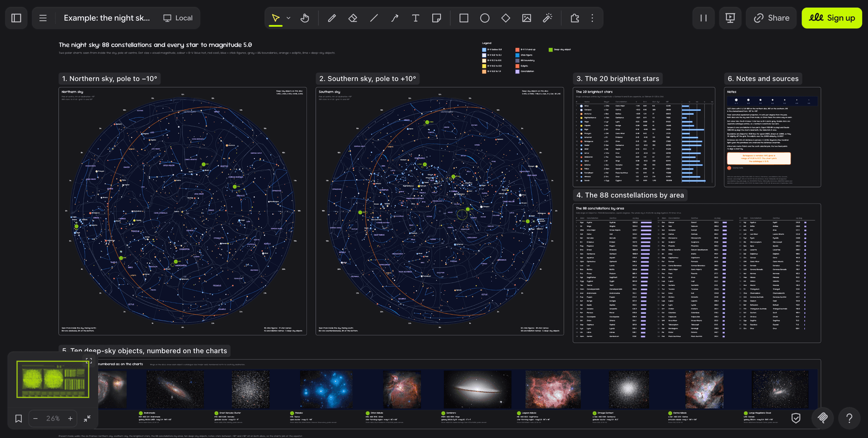The image size is (868, 438).
Task: Select the '2. Southern sky, pole to +10°' frame label
Action: pyautogui.click(x=368, y=79)
